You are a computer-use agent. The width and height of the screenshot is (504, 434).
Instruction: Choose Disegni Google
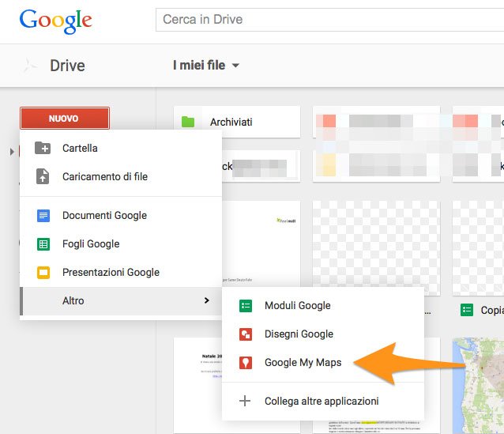(x=323, y=334)
